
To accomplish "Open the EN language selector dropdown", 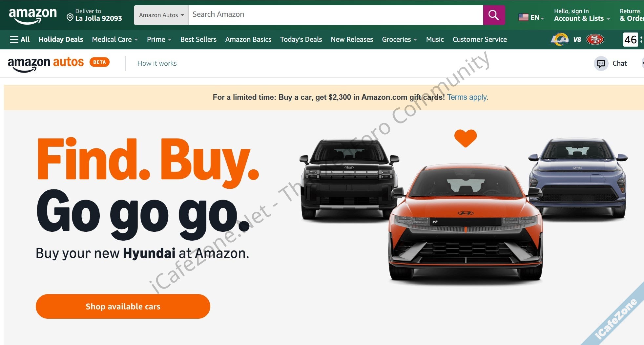I will [531, 17].
